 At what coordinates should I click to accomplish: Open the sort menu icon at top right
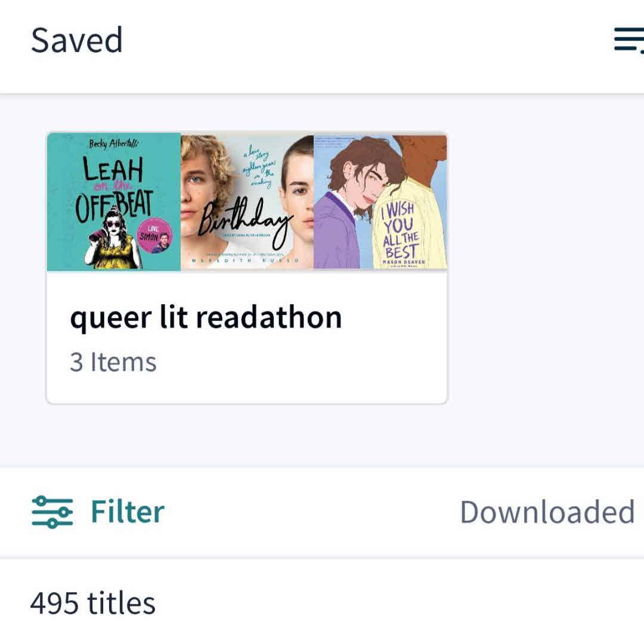(628, 41)
